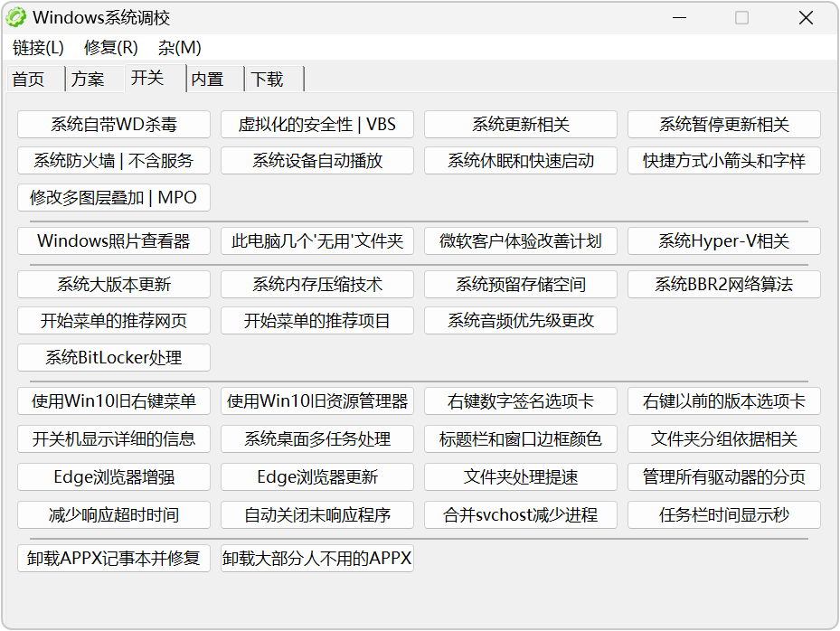Select the 开关 tab

coord(156,79)
